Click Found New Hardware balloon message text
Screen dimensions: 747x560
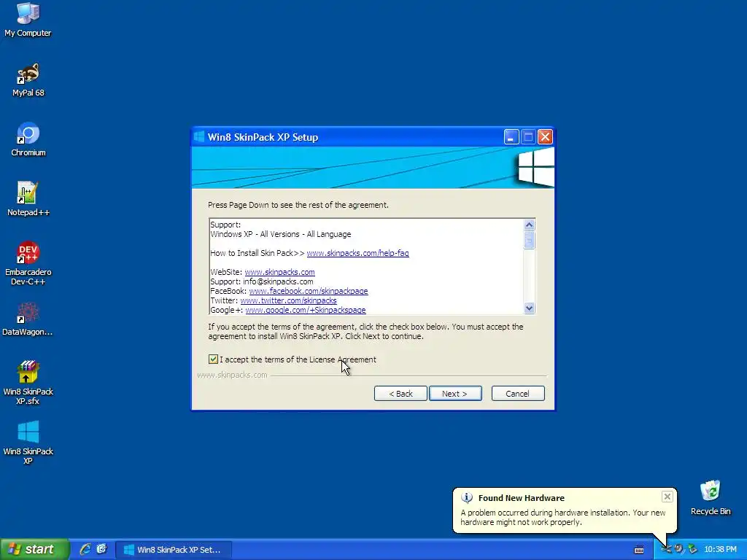click(x=562, y=518)
